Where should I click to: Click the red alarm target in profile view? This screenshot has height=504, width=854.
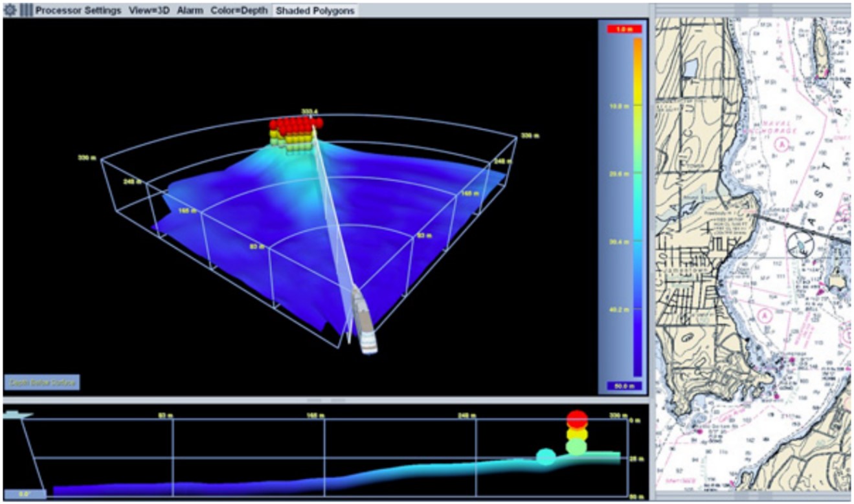point(577,419)
